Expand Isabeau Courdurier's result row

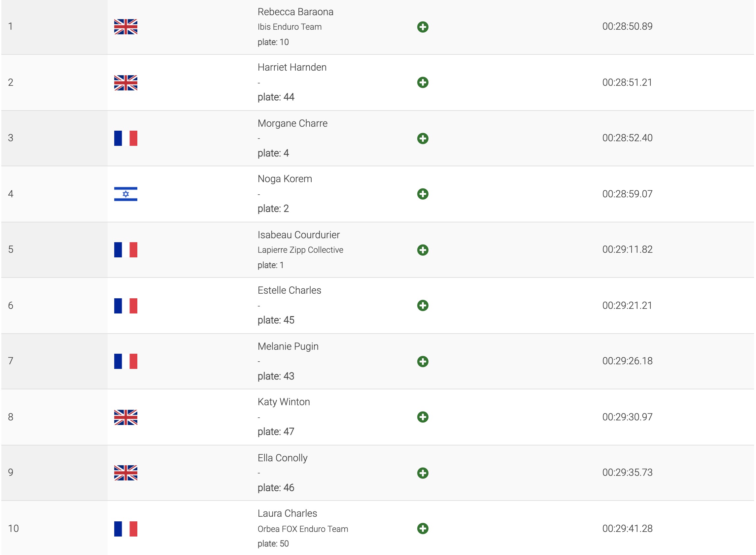click(x=423, y=250)
